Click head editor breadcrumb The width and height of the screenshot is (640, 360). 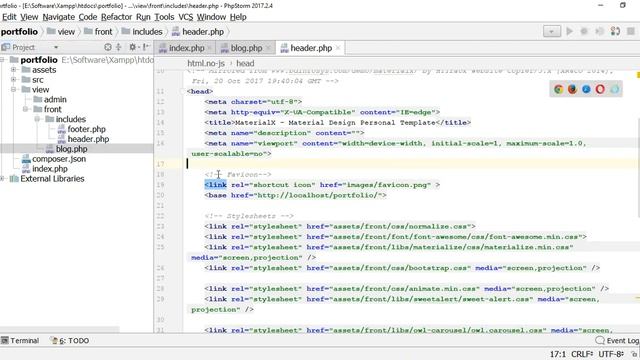click(x=245, y=63)
